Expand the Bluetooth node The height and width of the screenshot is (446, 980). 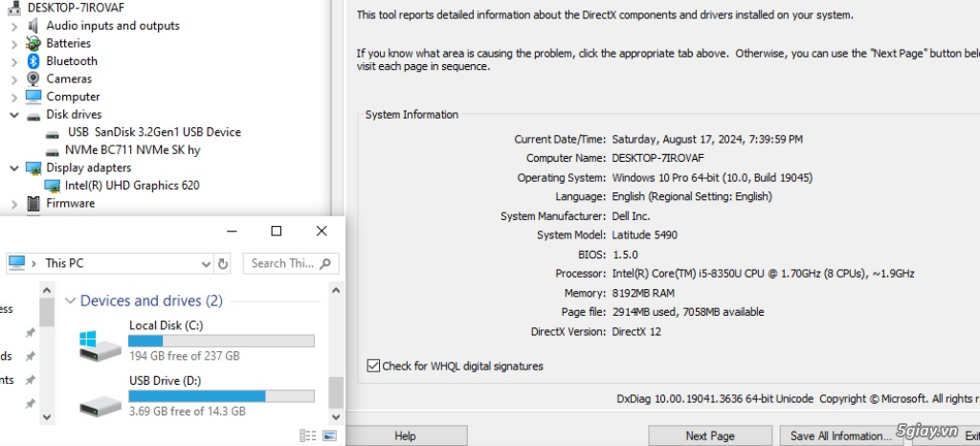14,61
